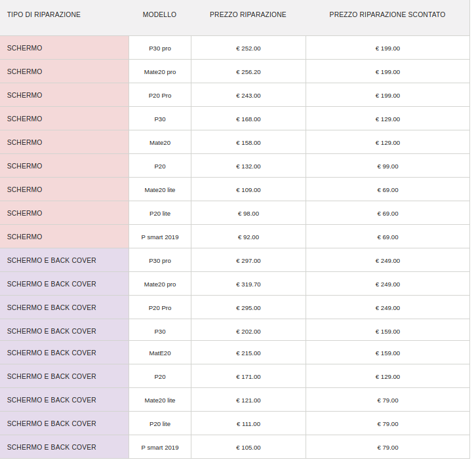Select the € 243.00 price cell
The image size is (476, 468).
pyautogui.click(x=248, y=96)
